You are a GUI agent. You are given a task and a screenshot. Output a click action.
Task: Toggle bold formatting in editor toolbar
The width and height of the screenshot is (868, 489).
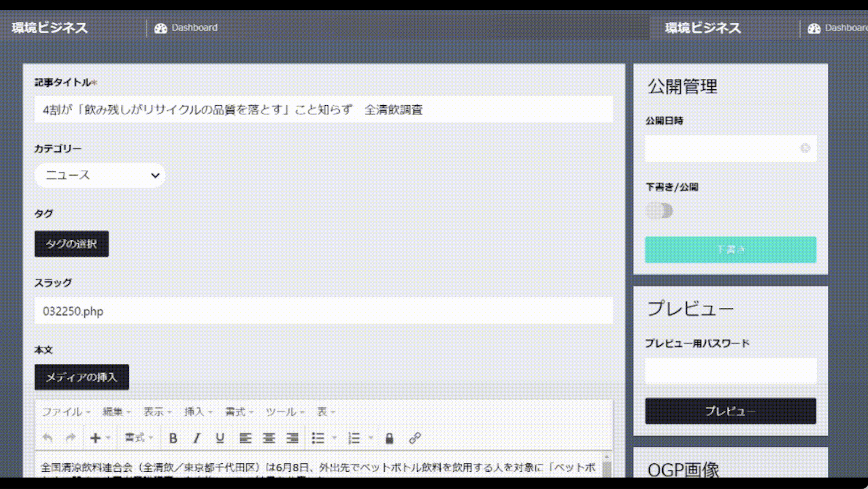[173, 438]
